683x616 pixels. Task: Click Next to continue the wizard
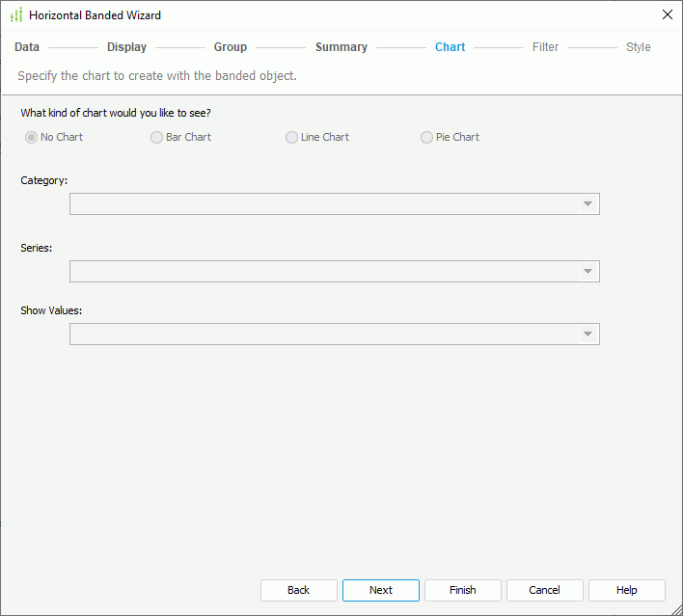pyautogui.click(x=381, y=590)
